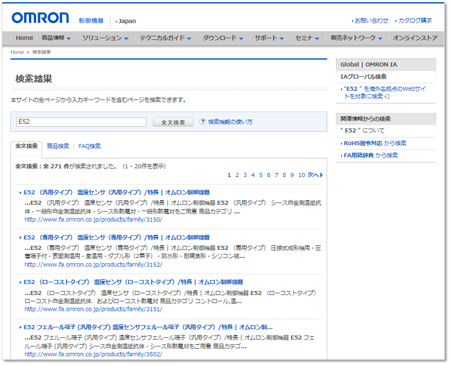Open the products/family/3150 URL link
The image size is (450, 365).
(93, 219)
